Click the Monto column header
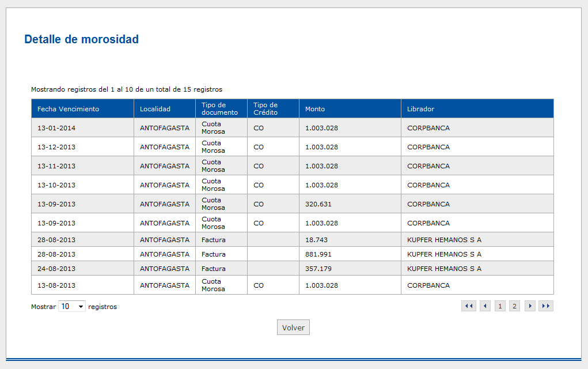The height and width of the screenshot is (369, 588). pos(350,109)
